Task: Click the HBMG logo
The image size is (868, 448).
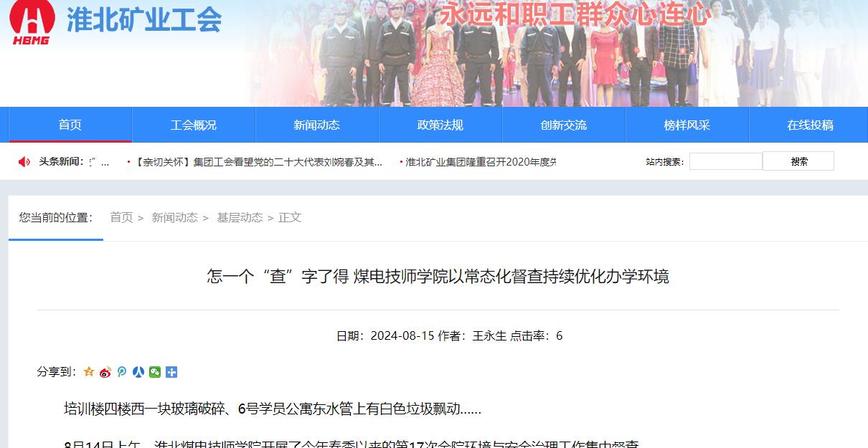Action: (32, 23)
